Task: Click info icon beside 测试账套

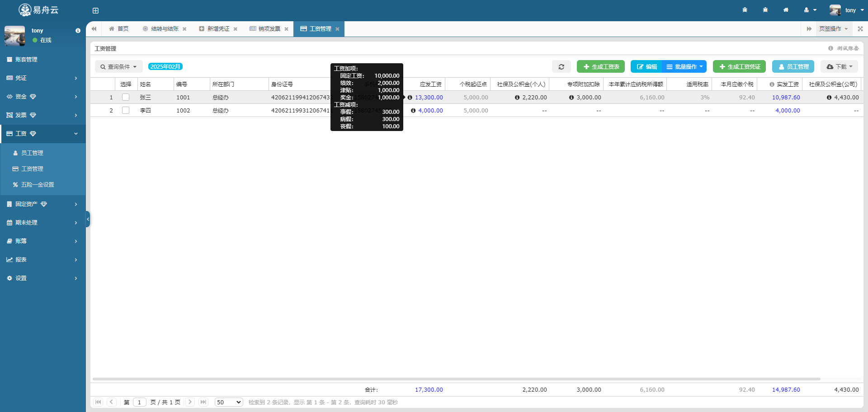Action: click(x=830, y=48)
